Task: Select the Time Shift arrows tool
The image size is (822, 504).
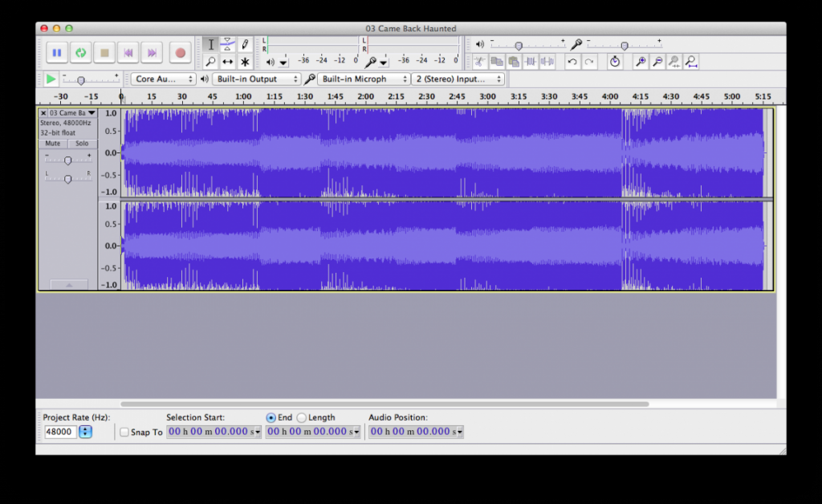Action: (227, 62)
